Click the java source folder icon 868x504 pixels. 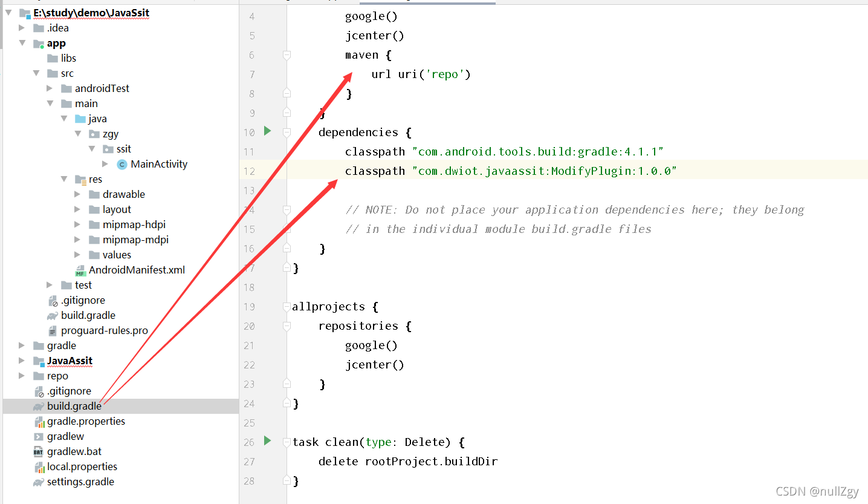point(80,119)
